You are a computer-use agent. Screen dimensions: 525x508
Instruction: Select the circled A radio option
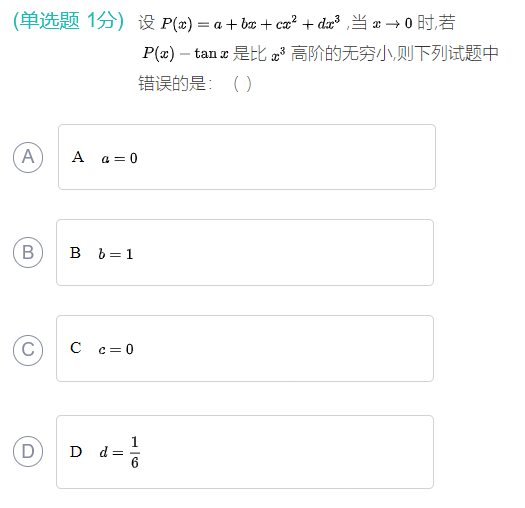(x=28, y=157)
